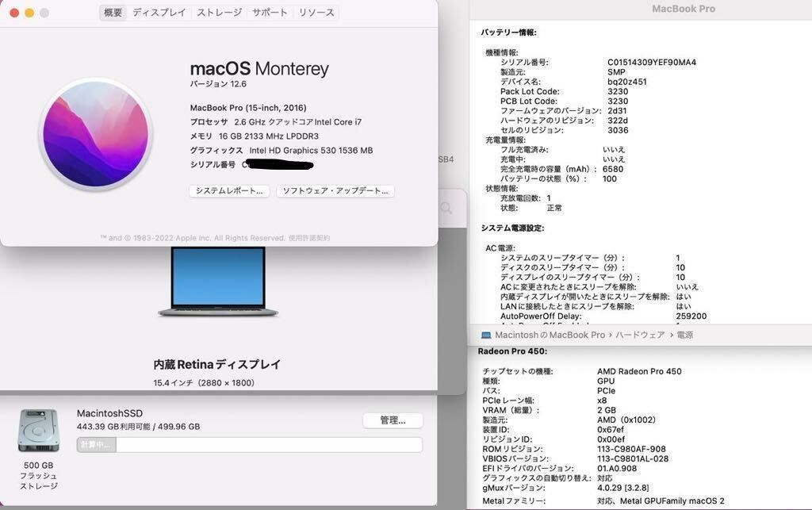Click the cell revision value '3036'
Screen dimensions: 812x510
pyautogui.click(x=618, y=131)
